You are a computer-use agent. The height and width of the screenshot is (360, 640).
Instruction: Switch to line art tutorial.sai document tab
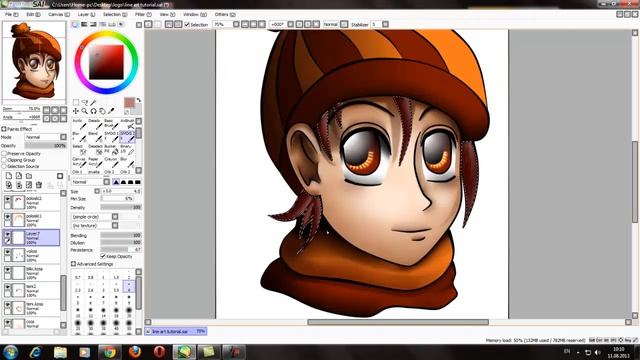point(176,331)
